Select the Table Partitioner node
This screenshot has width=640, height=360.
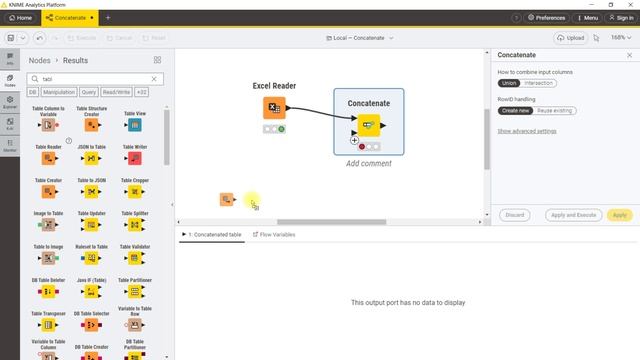point(135,291)
